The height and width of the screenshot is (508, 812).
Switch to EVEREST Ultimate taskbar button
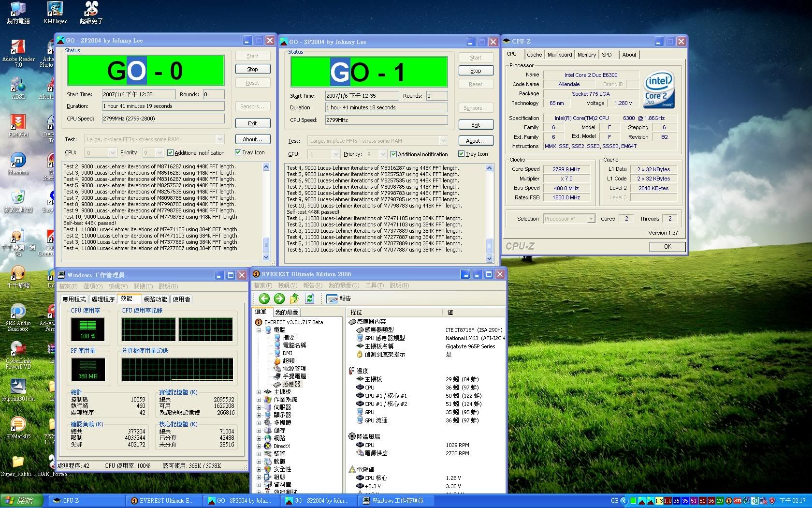coord(164,501)
